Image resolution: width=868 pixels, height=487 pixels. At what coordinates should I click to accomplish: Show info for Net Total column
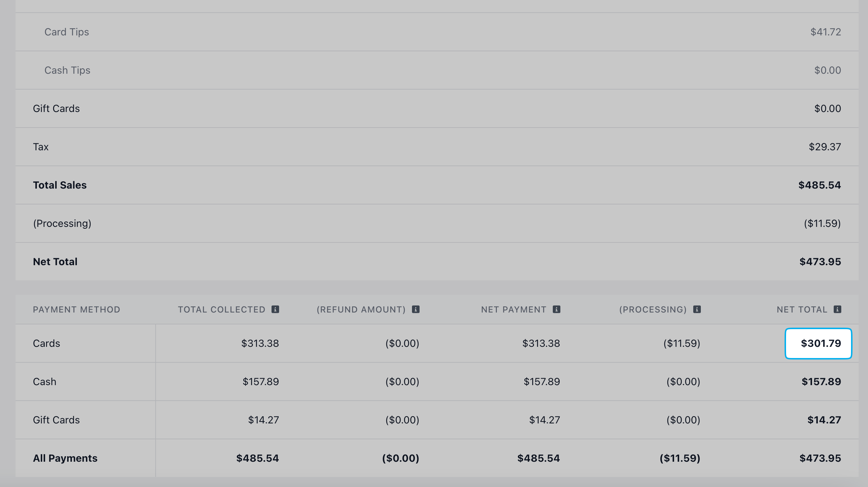click(837, 309)
